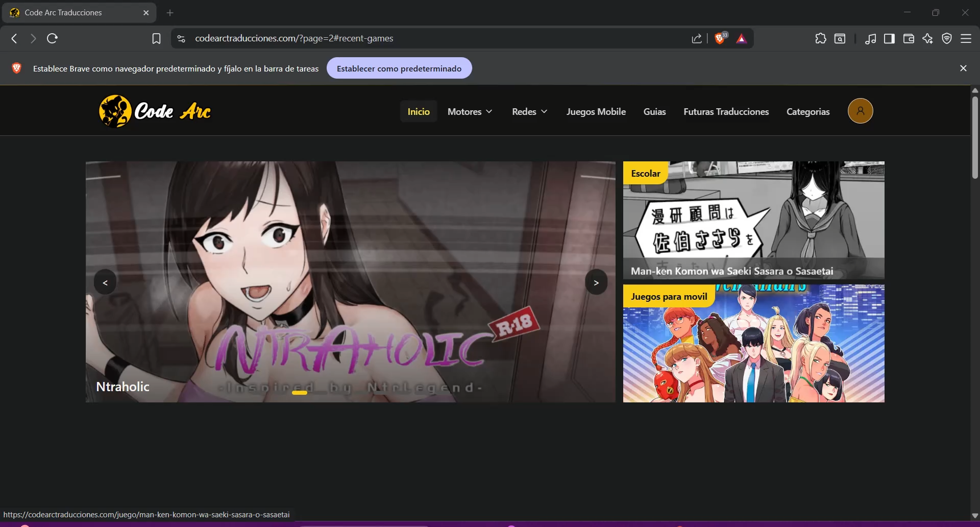The width and height of the screenshot is (980, 527).
Task: Click Establecer como predeterminado button
Action: coord(399,68)
